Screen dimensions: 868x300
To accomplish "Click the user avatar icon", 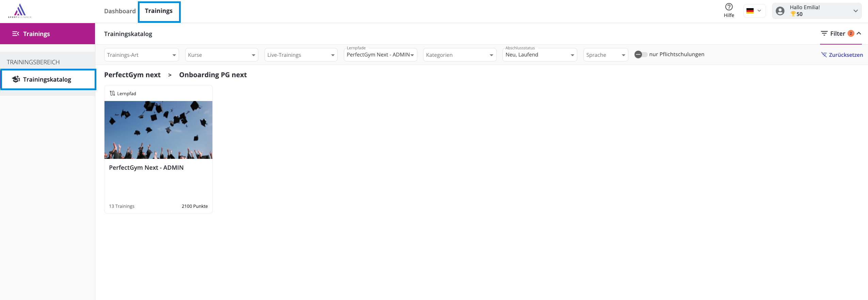I will [x=780, y=11].
